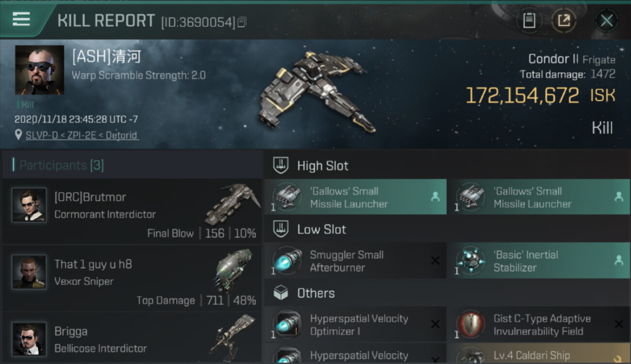Select the Smuggler Small Afterburner icon
Viewport: 631px width, 364px height.
286,261
